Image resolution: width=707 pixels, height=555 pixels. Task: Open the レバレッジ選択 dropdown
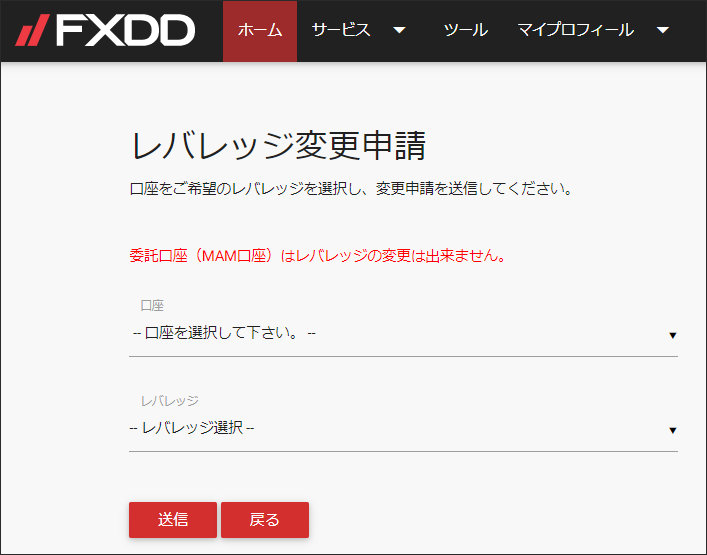pos(403,428)
